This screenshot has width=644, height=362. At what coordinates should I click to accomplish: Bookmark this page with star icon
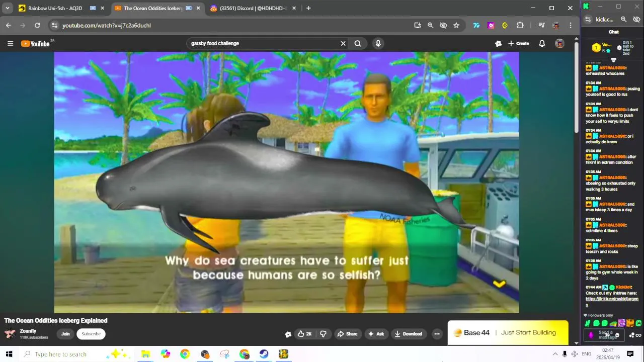pyautogui.click(x=456, y=25)
